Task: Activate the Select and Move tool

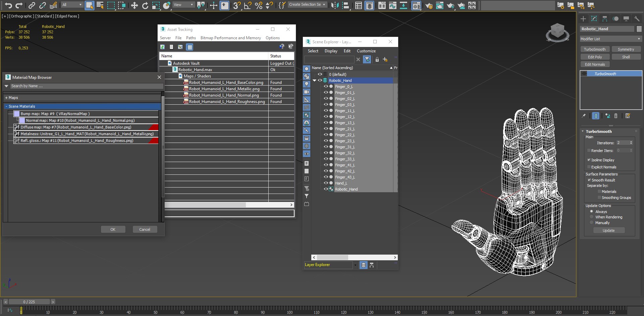Action: [134, 5]
